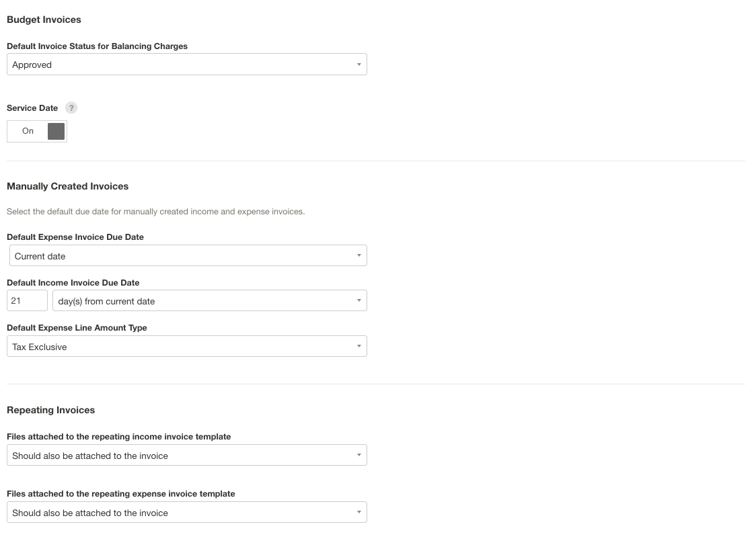Click the Default Invoice Status dropdown arrow

358,64
